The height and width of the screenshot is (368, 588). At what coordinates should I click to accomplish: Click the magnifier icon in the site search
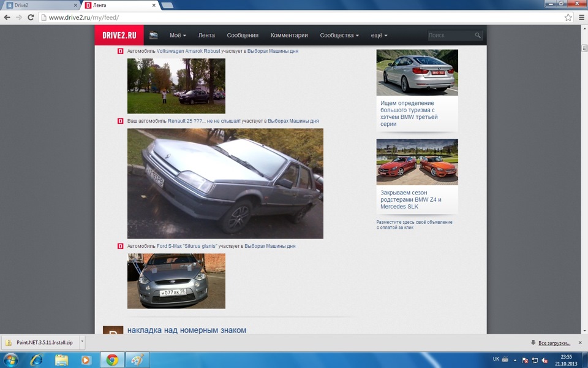point(477,36)
